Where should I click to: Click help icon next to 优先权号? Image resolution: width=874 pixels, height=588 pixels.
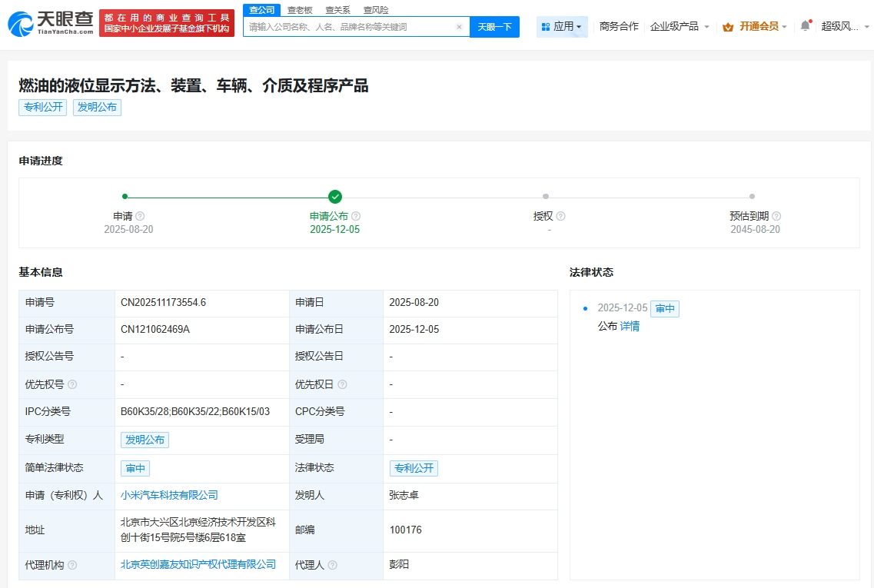coord(72,384)
